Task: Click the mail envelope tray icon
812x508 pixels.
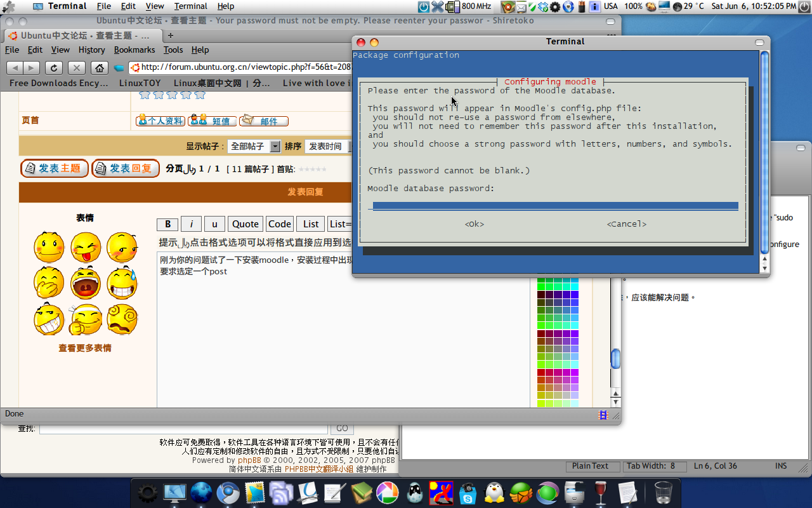Action: coord(521,6)
